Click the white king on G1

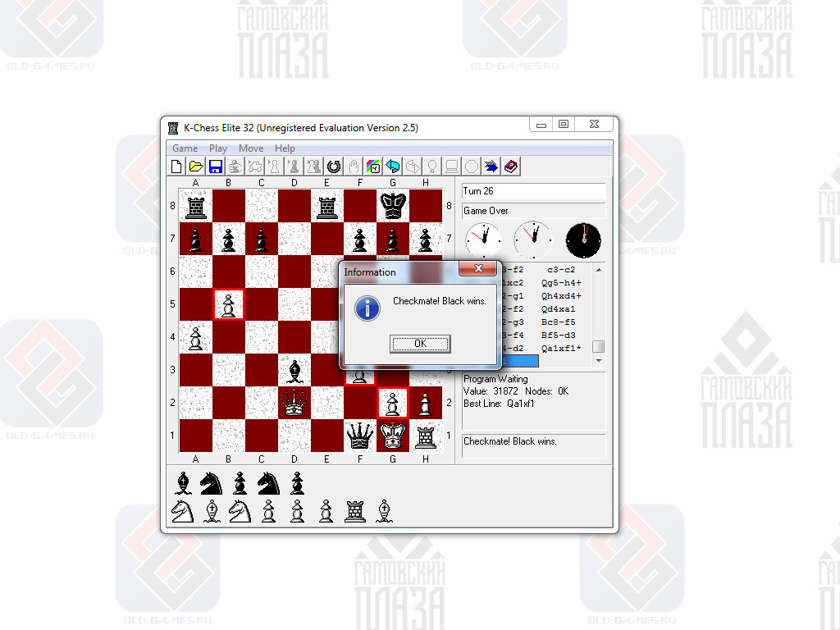[x=393, y=436]
